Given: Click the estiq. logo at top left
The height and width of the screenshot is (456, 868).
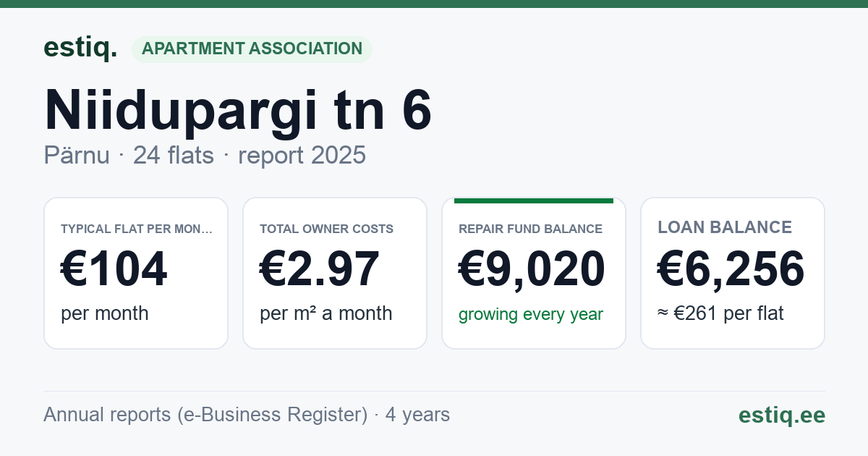Looking at the screenshot, I should pyautogui.click(x=80, y=48).
